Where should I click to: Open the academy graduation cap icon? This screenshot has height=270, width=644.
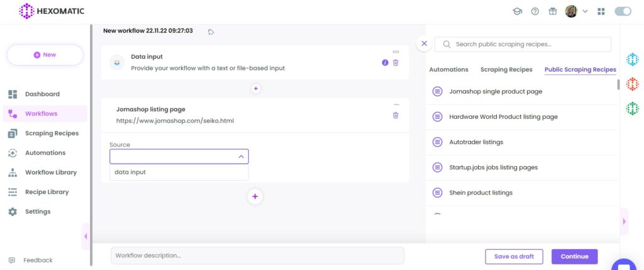tap(517, 11)
